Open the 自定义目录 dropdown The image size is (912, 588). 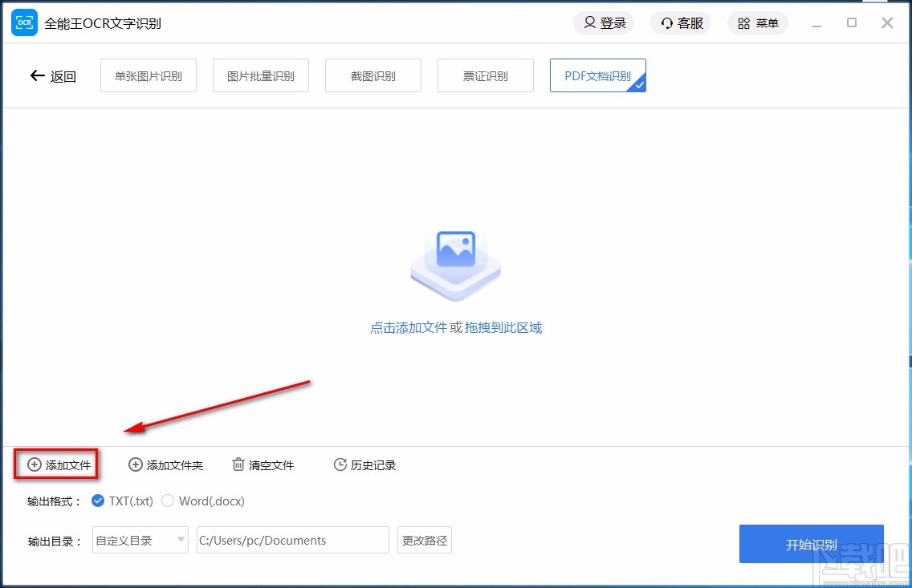[140, 541]
